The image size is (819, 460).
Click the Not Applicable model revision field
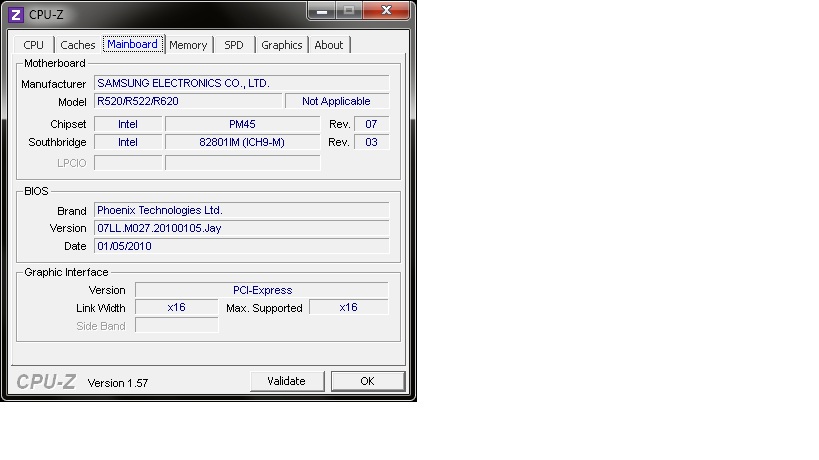point(337,101)
